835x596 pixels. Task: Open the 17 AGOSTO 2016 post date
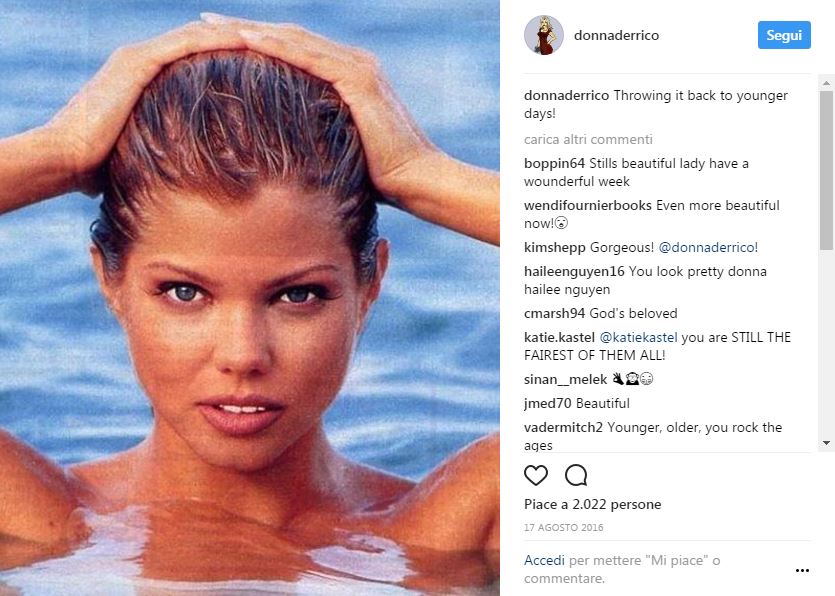[563, 527]
